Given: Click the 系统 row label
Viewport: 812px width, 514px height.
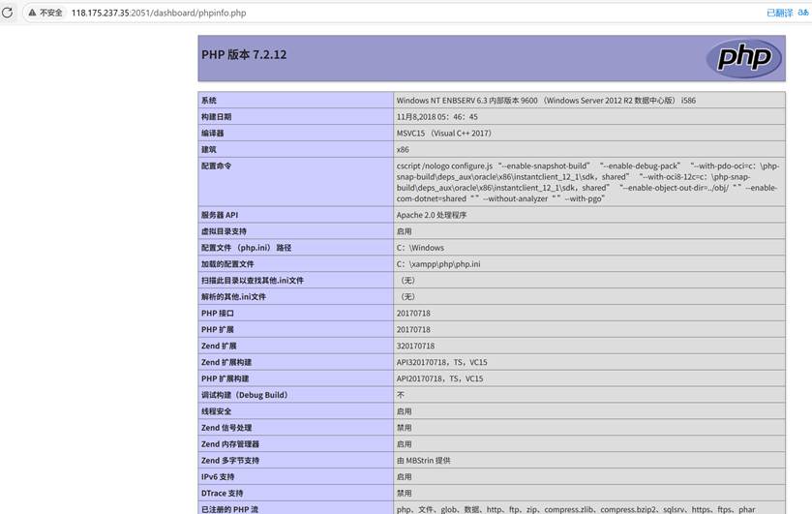Looking at the screenshot, I should [x=209, y=101].
